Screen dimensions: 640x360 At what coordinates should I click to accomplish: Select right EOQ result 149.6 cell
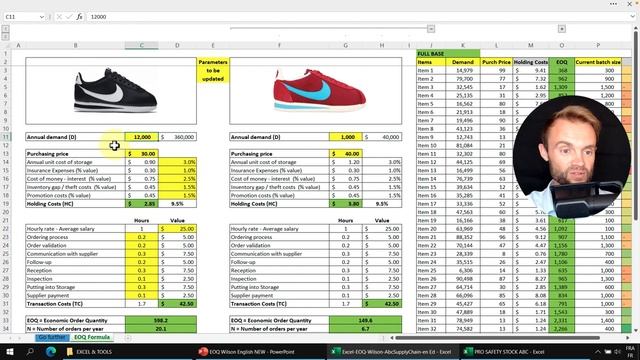[x=365, y=320]
